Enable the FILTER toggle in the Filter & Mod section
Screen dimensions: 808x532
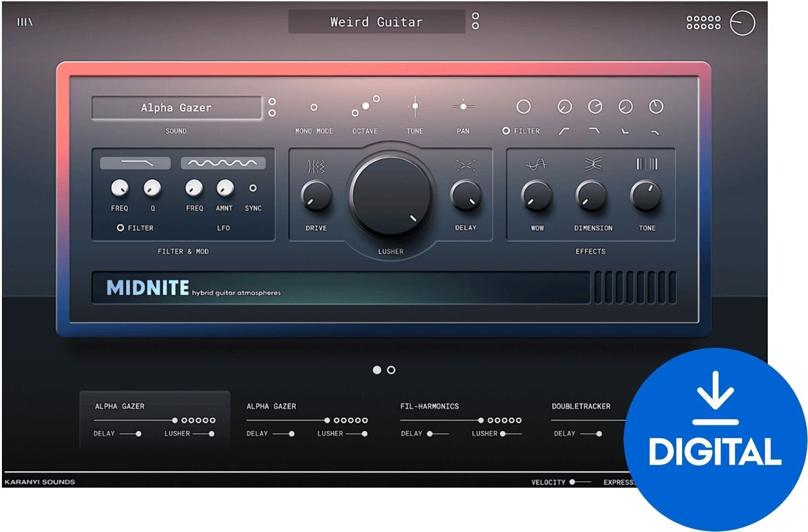click(121, 228)
